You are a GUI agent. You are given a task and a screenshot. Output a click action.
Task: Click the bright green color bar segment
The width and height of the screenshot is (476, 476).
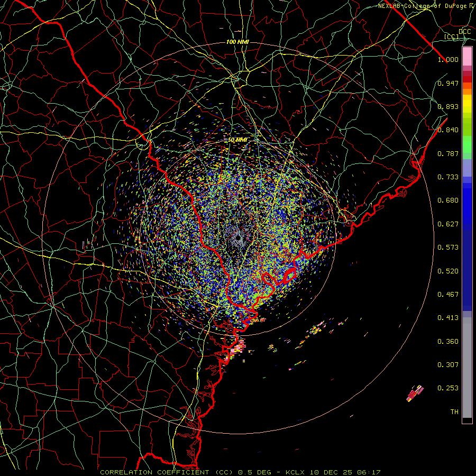(x=467, y=144)
